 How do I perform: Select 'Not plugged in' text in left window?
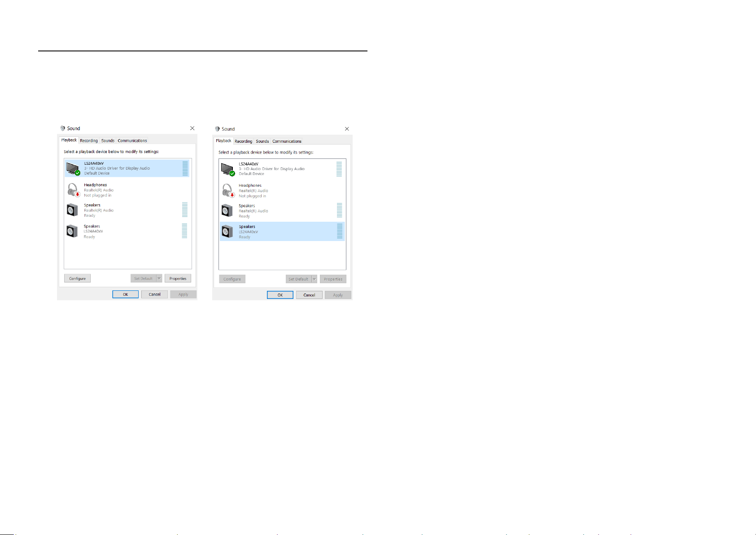(x=98, y=195)
